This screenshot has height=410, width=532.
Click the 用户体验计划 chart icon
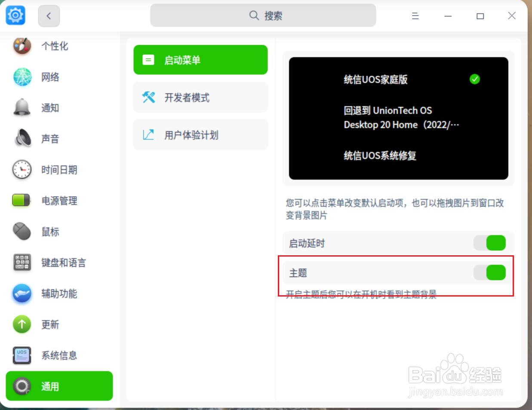pos(148,135)
